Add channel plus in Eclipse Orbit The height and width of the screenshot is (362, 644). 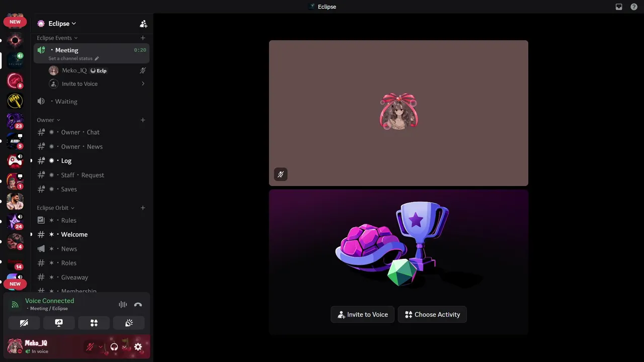tap(143, 208)
